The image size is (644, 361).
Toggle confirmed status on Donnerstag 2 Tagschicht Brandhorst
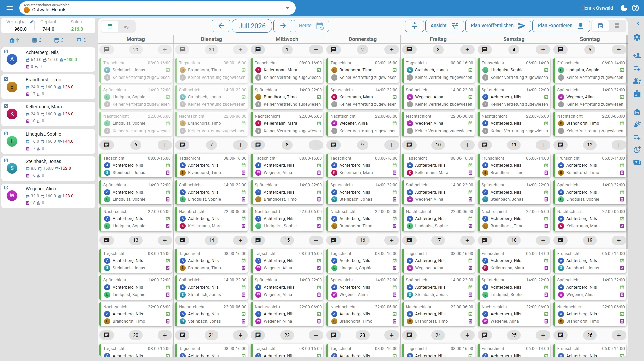coord(395,70)
